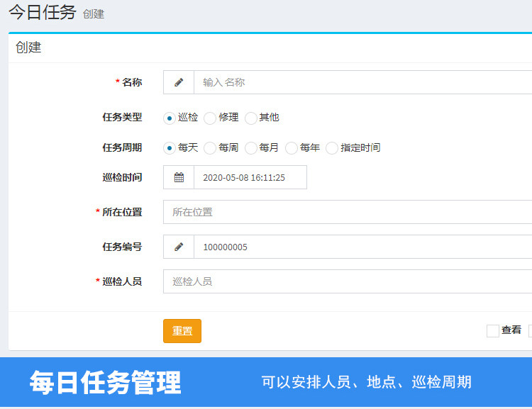Tick the 查看 checkbox
This screenshot has width=532, height=409.
pyautogui.click(x=493, y=330)
